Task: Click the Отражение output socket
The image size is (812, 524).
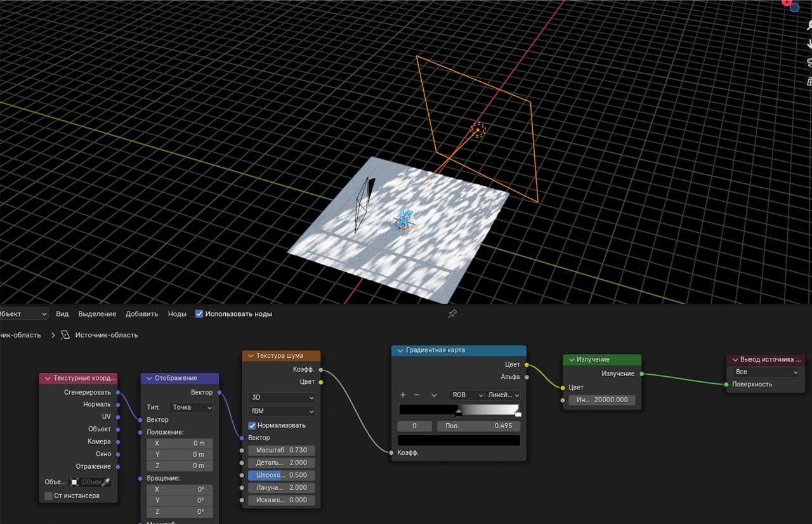Action: click(x=118, y=466)
